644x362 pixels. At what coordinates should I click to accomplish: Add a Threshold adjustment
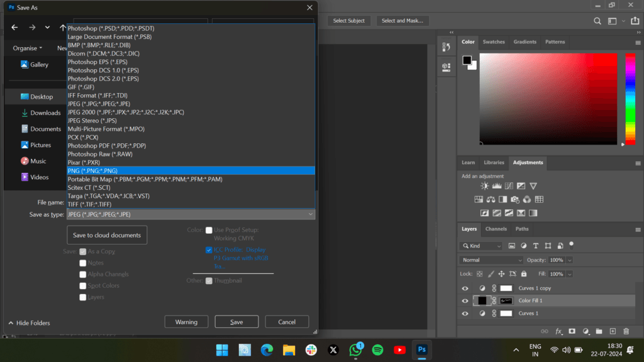[x=509, y=213]
